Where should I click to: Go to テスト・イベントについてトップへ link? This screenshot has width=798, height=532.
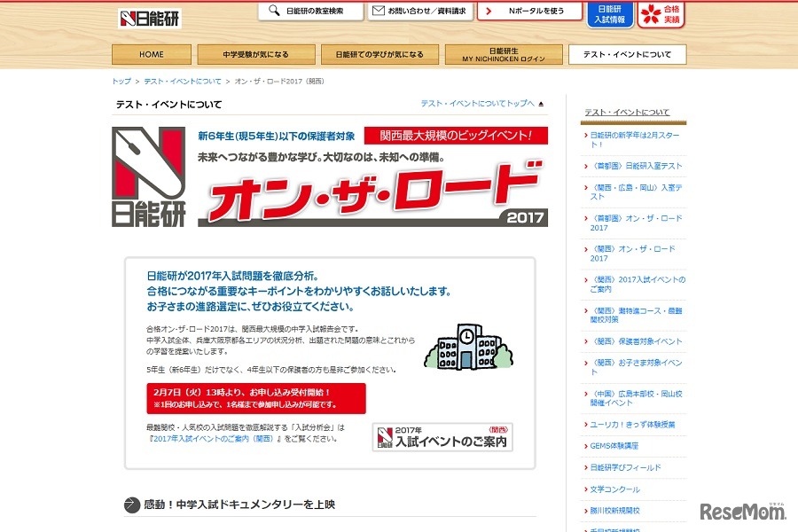(x=477, y=104)
